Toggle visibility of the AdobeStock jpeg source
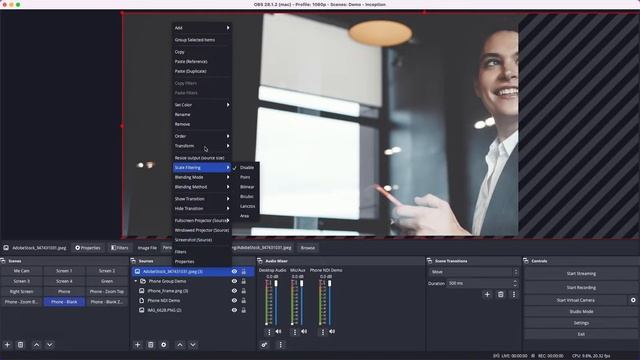640x360 pixels. pos(234,271)
